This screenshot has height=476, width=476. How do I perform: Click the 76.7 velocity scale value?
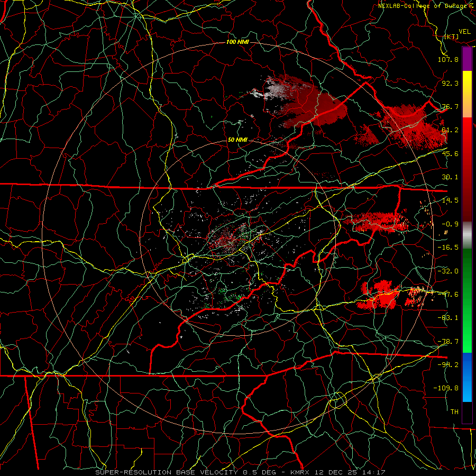(450, 106)
